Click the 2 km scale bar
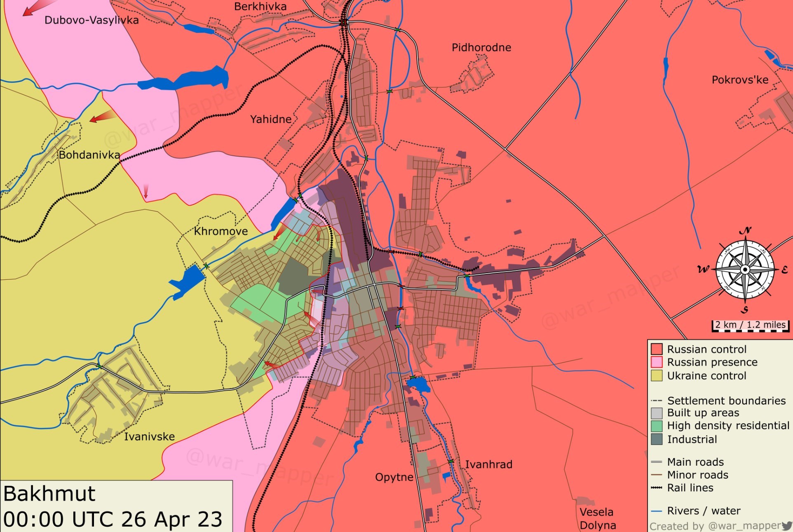 (x=750, y=326)
